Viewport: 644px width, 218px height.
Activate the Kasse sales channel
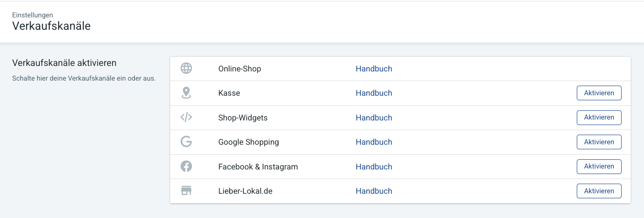(x=599, y=93)
